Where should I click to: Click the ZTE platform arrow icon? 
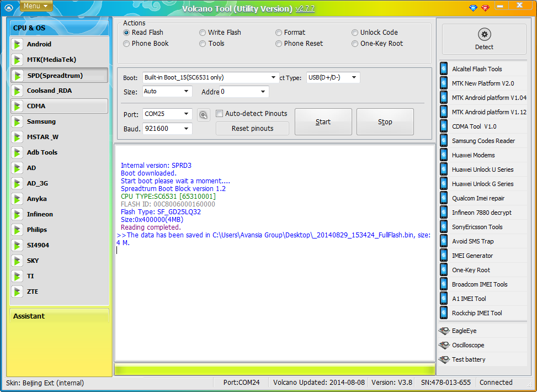pyautogui.click(x=17, y=292)
